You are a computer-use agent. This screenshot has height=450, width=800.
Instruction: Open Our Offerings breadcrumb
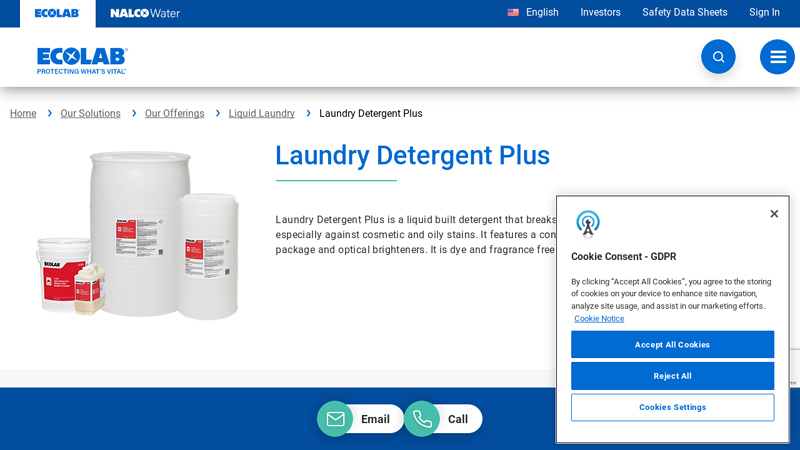[x=174, y=113]
